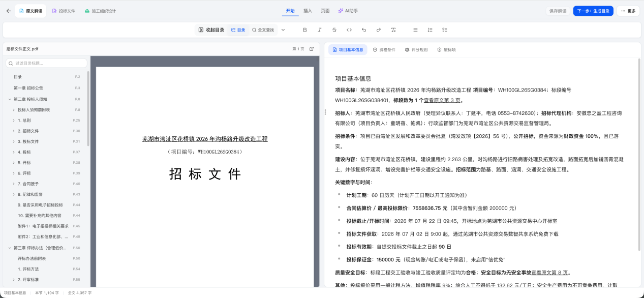Click the panel splitter handle between PDF and analysis
The image size is (644, 298).
(325, 112)
